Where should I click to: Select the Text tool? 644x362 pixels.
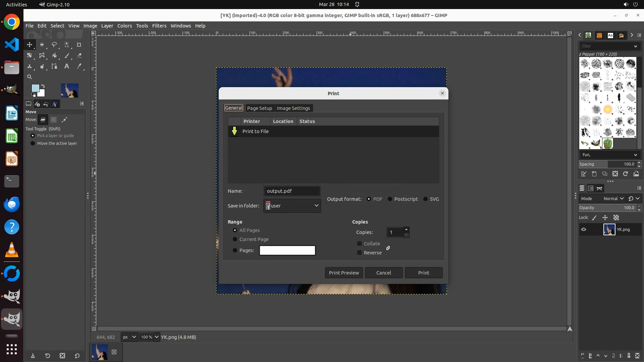click(67, 66)
